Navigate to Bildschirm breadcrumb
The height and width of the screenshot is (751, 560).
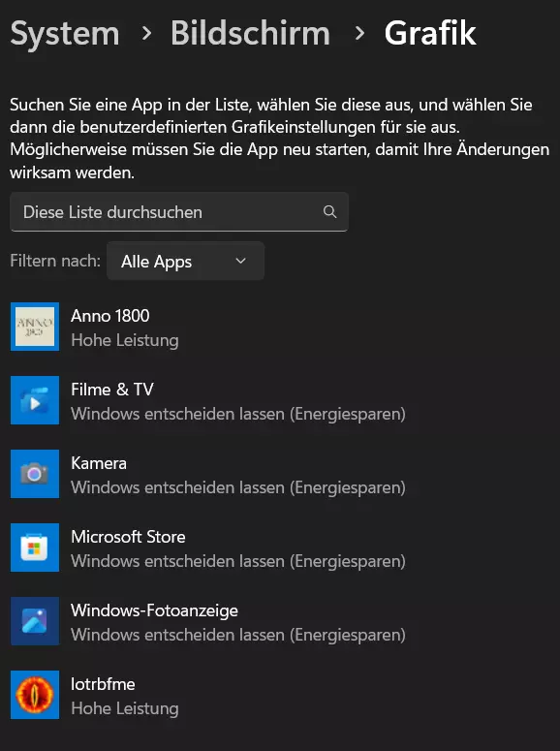tap(250, 34)
